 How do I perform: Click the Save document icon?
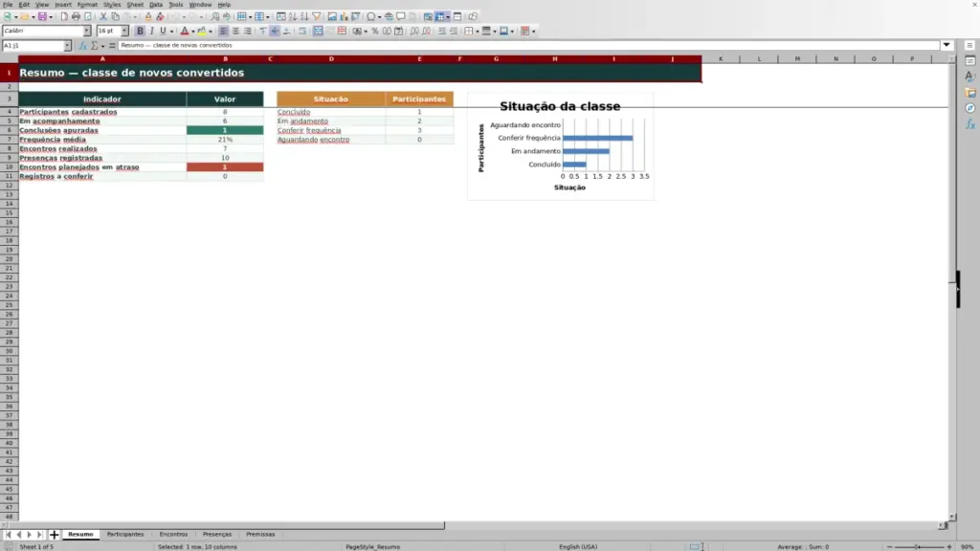coord(42,17)
